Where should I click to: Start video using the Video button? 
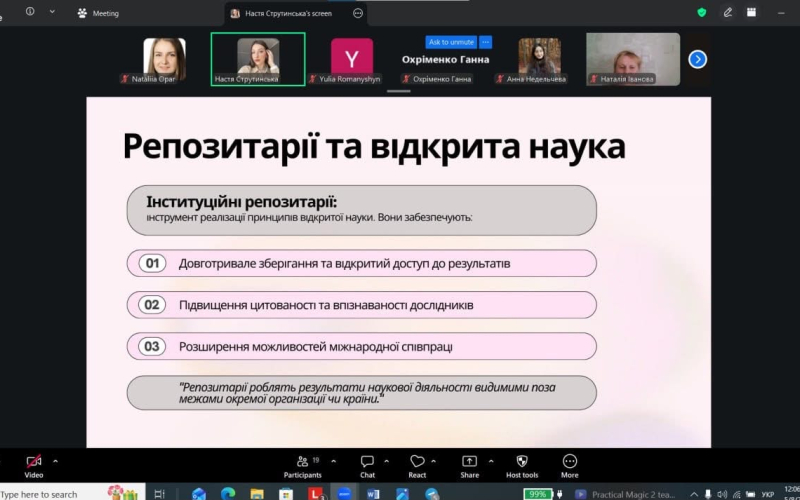pos(34,466)
